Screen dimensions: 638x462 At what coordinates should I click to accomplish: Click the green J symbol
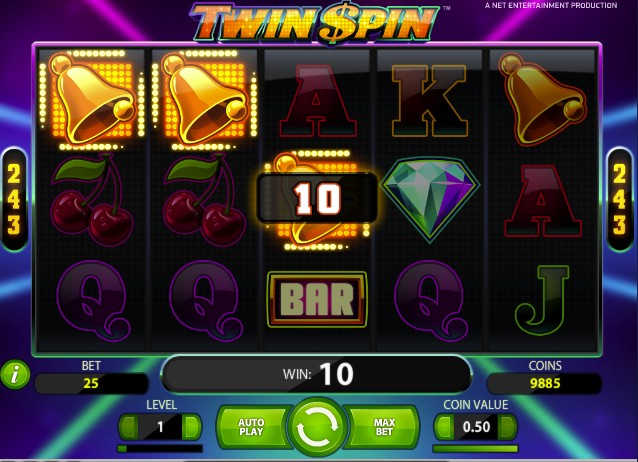coord(542,300)
